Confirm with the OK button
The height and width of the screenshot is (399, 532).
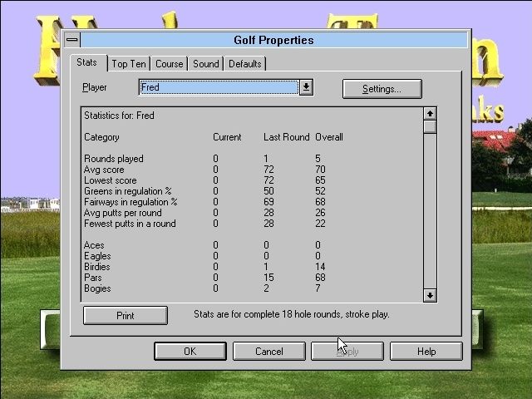click(x=190, y=352)
